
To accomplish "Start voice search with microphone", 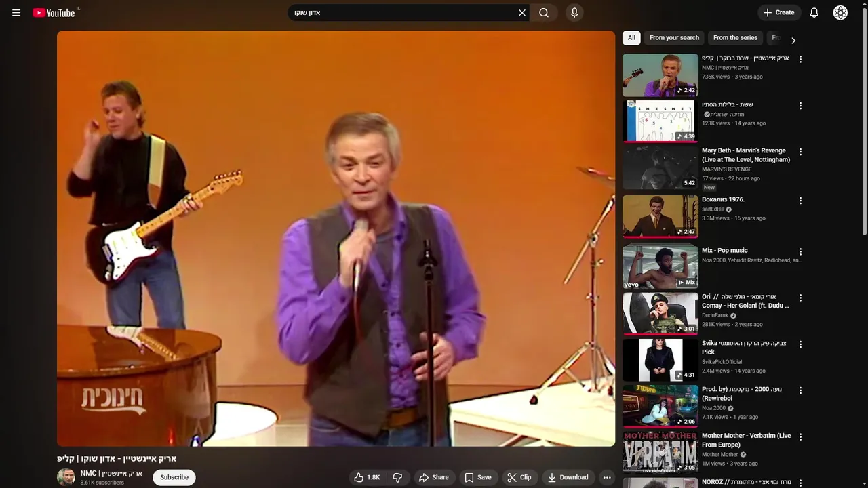I will (x=574, y=13).
